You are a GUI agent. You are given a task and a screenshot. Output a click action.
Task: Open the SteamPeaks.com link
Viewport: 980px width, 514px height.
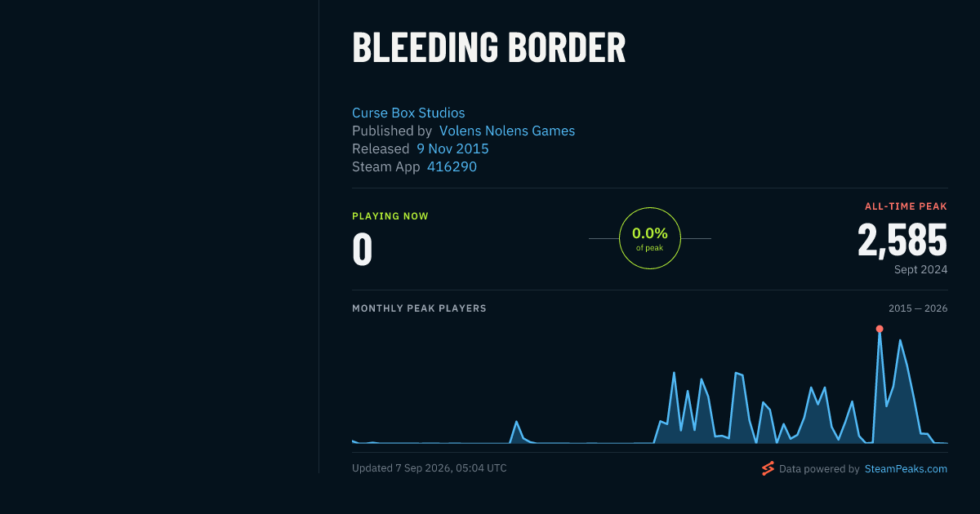(x=906, y=469)
